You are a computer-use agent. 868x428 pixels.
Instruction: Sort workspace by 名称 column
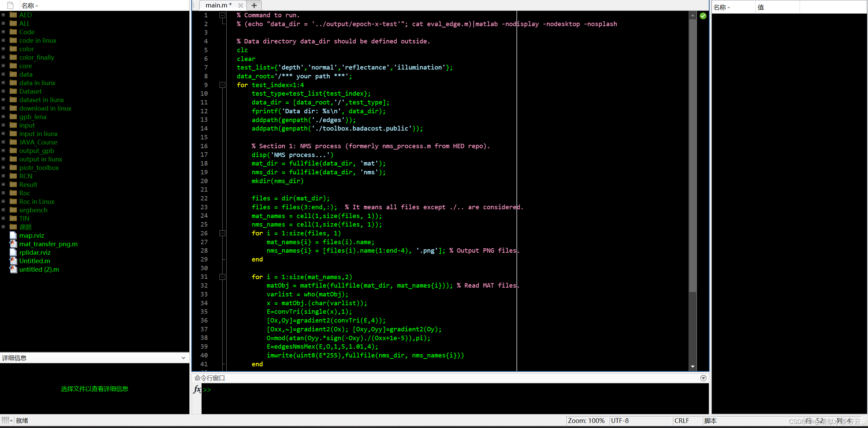pyautogui.click(x=720, y=7)
